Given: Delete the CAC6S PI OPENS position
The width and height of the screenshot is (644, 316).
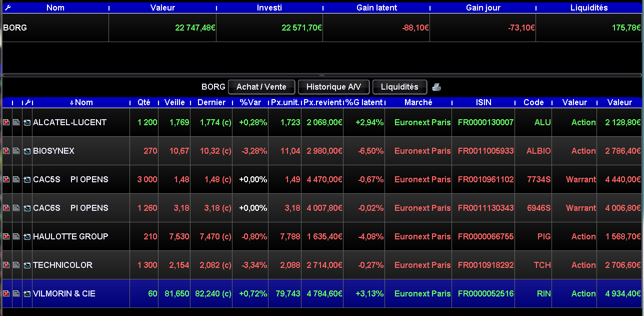Looking at the screenshot, I should [x=6, y=208].
